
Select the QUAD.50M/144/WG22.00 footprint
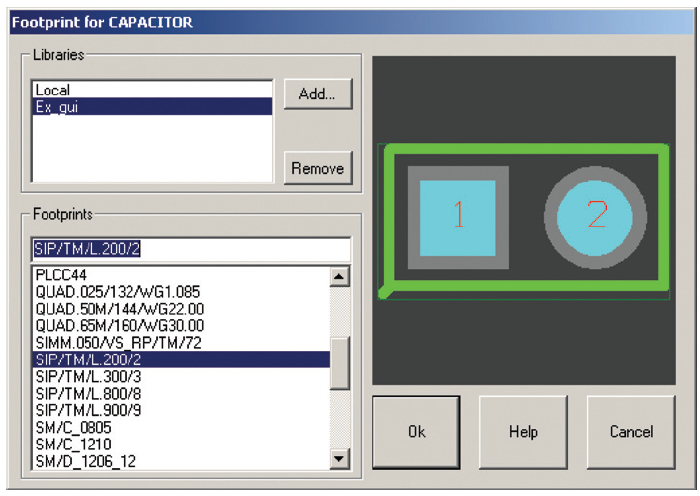point(181,309)
